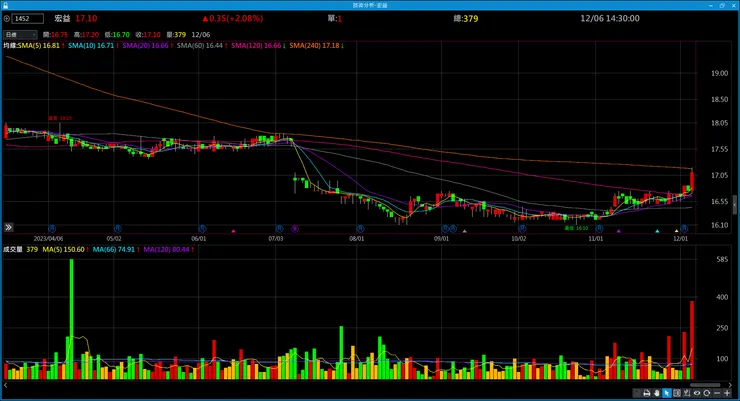
Task: Select the hand pan tool
Action: click(x=656, y=393)
